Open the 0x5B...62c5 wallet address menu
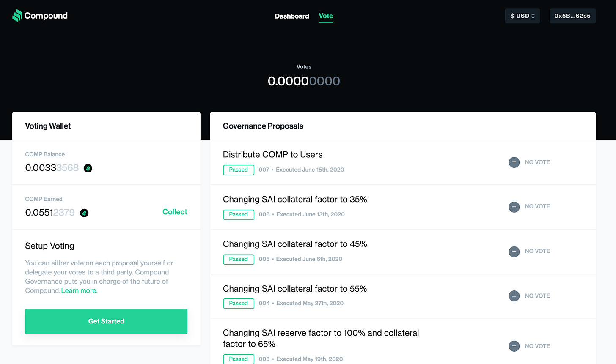 [x=572, y=16]
